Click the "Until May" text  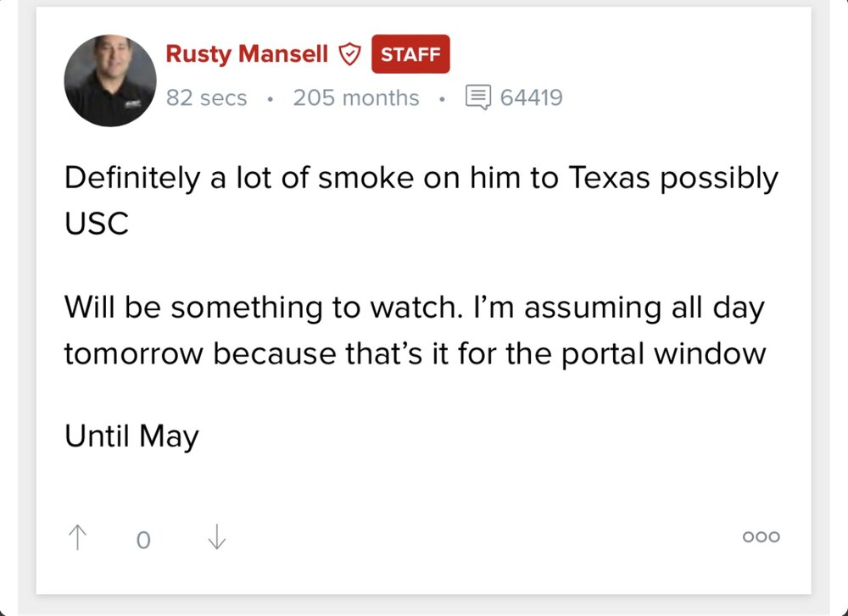click(131, 436)
